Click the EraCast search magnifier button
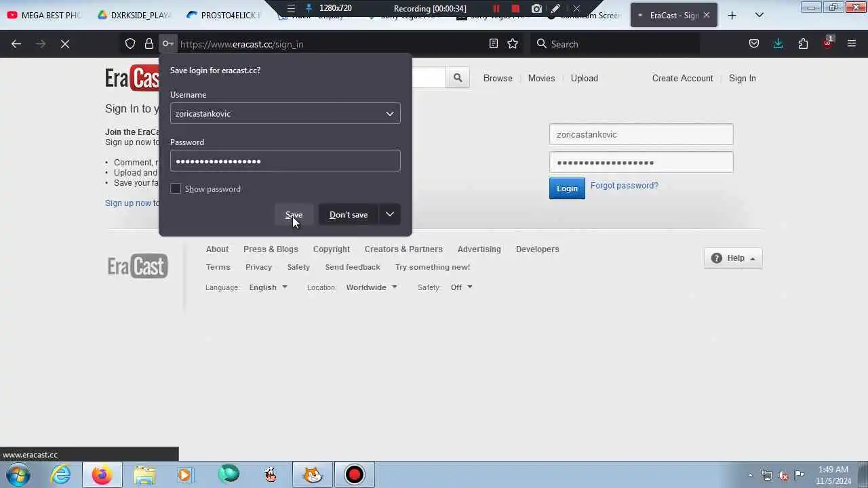This screenshot has width=868, height=488. tap(458, 78)
